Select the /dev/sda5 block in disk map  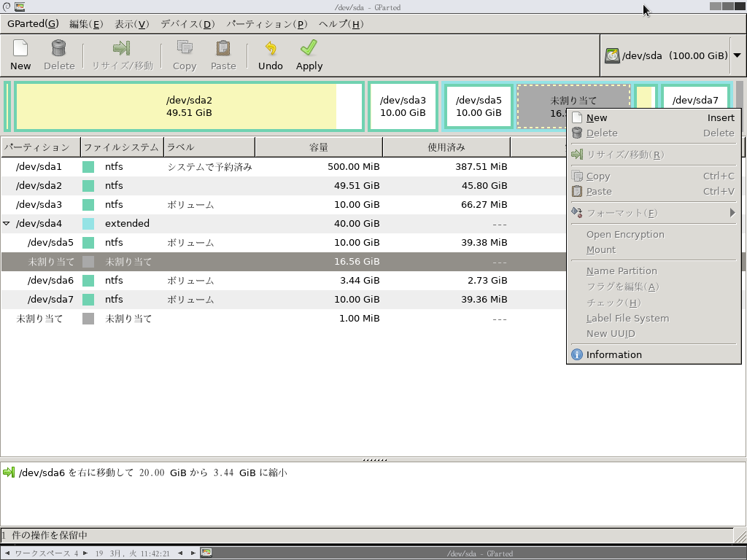pos(479,106)
